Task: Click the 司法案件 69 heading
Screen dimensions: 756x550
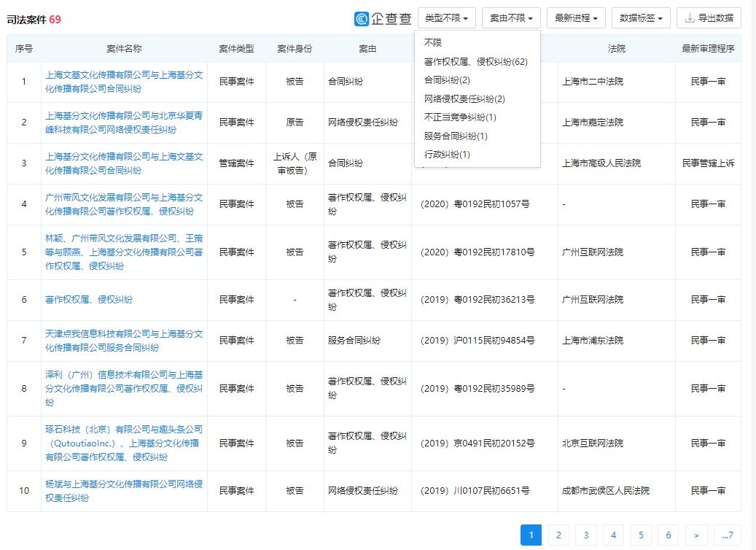Action: 34,20
